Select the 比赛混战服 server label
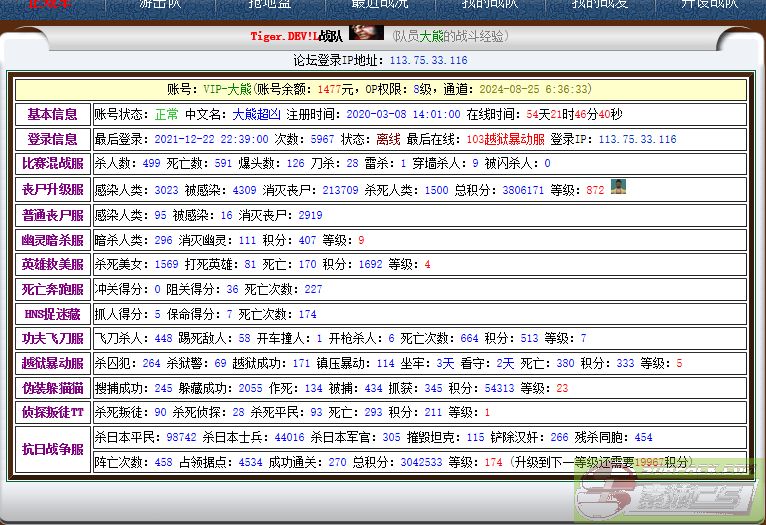This screenshot has width=766, height=525. pos(52,164)
